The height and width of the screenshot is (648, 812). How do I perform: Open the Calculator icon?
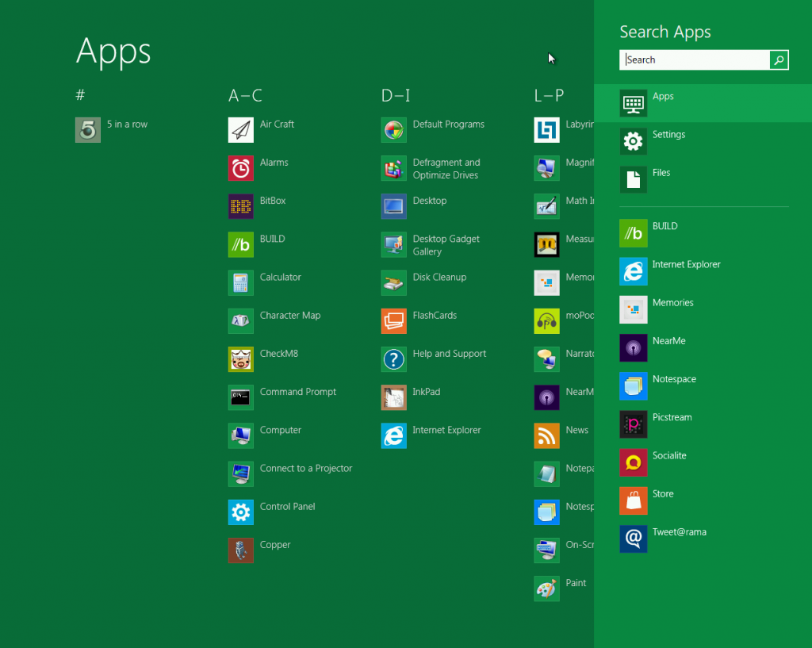tap(241, 283)
